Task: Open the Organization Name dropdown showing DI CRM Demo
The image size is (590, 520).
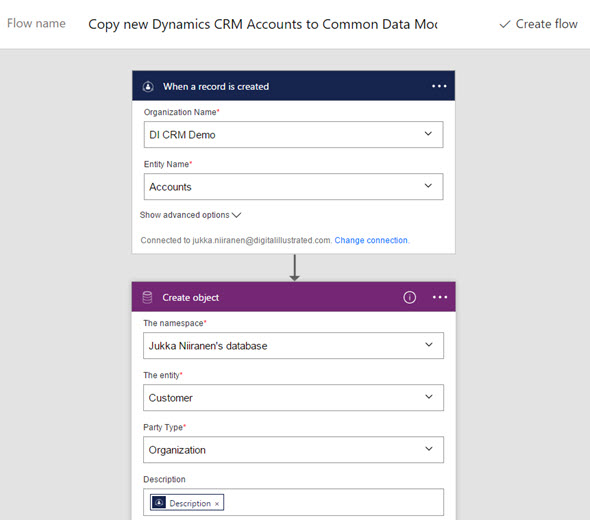Action: click(x=293, y=134)
